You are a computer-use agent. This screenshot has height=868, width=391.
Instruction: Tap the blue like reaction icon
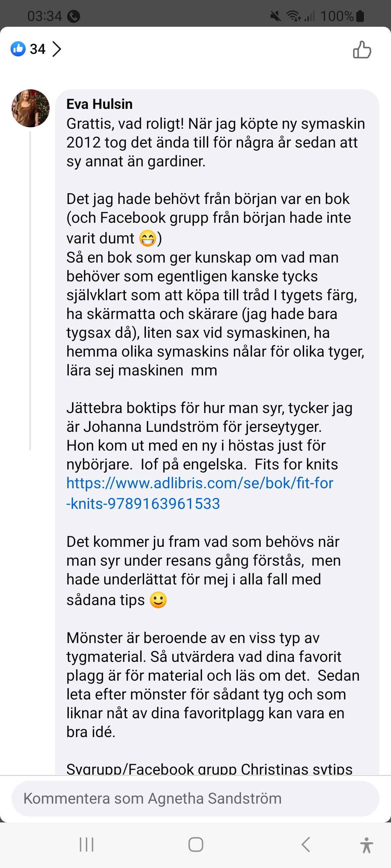click(x=18, y=49)
